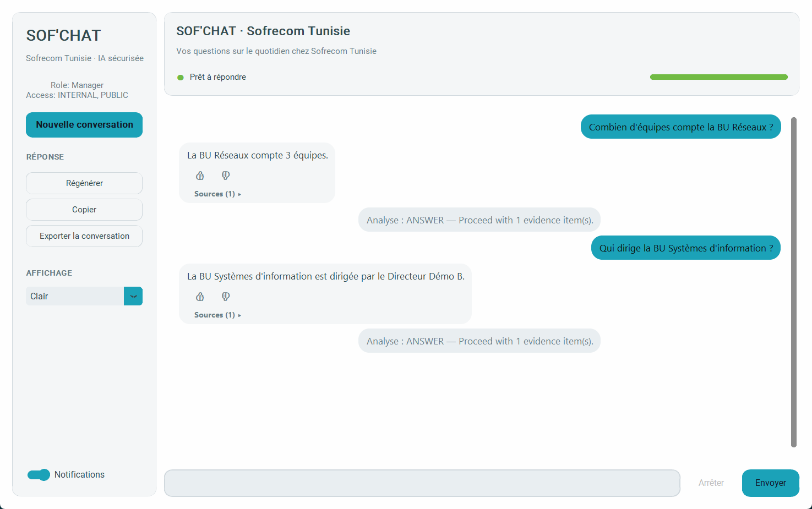
Task: Click the green progress bar in header
Action: click(719, 77)
